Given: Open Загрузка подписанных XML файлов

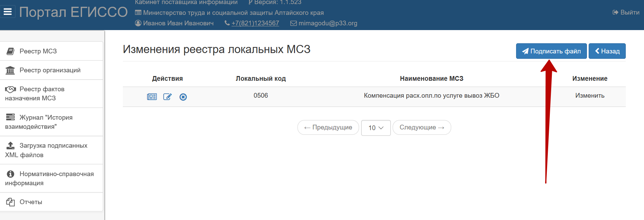Looking at the screenshot, I should (x=51, y=150).
